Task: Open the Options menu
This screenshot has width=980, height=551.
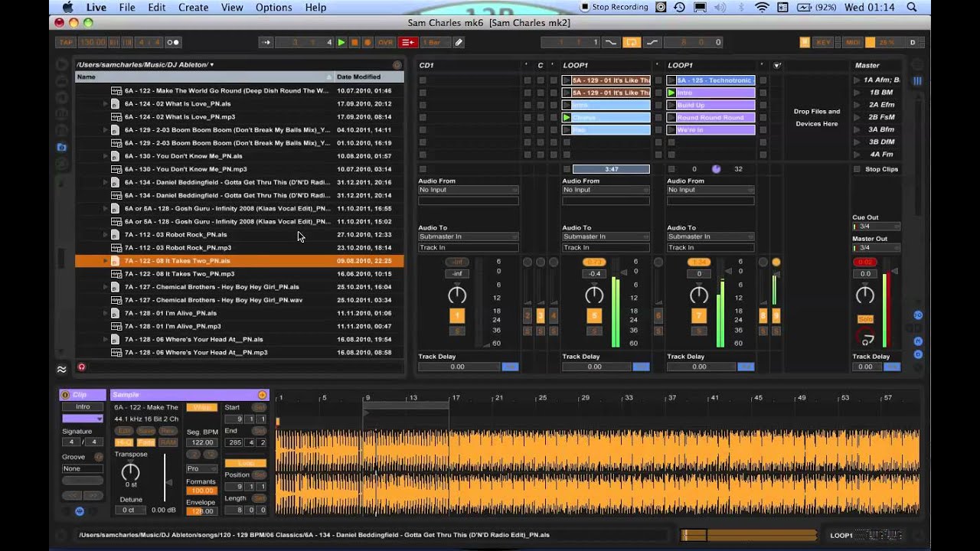Action: click(274, 8)
